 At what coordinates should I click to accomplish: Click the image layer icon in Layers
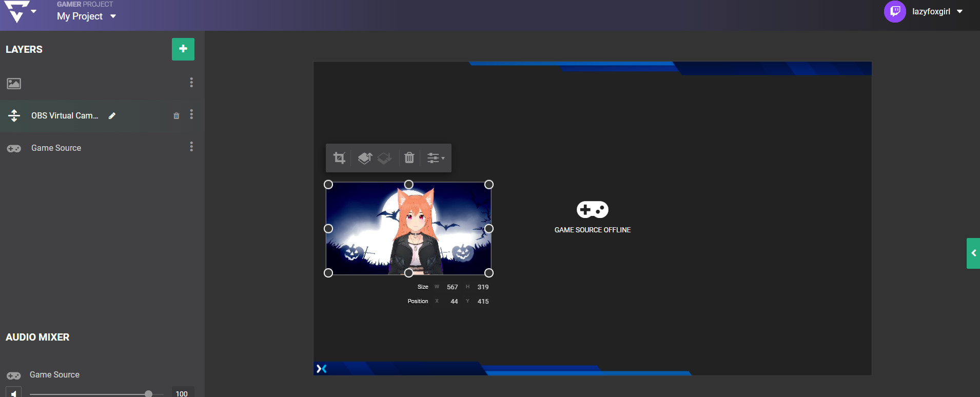(x=14, y=84)
